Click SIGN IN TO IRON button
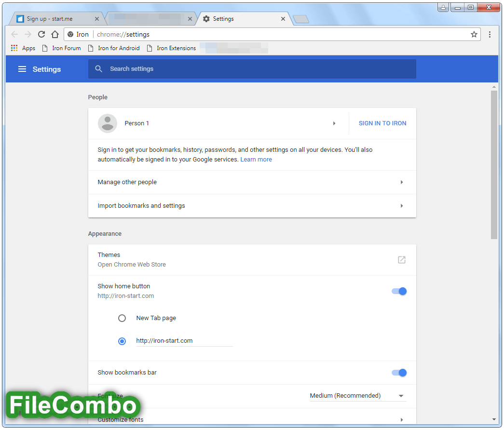 382,123
